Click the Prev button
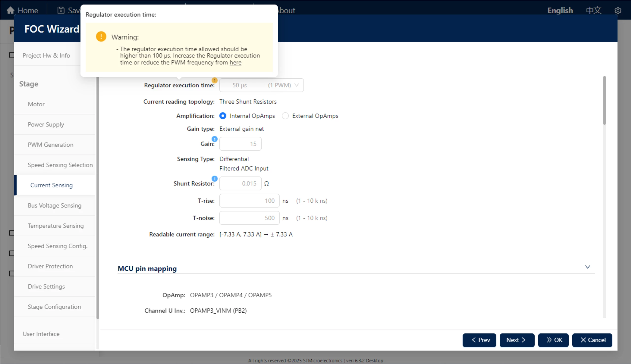631x364 pixels. [x=479, y=340]
